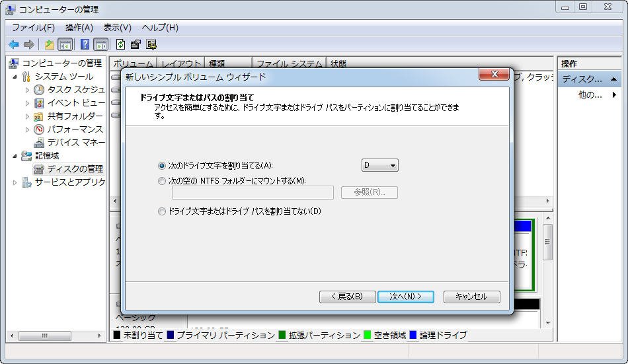Open 共有フォルダー tree item
Image resolution: width=628 pixels, height=364 pixels.
(75, 116)
